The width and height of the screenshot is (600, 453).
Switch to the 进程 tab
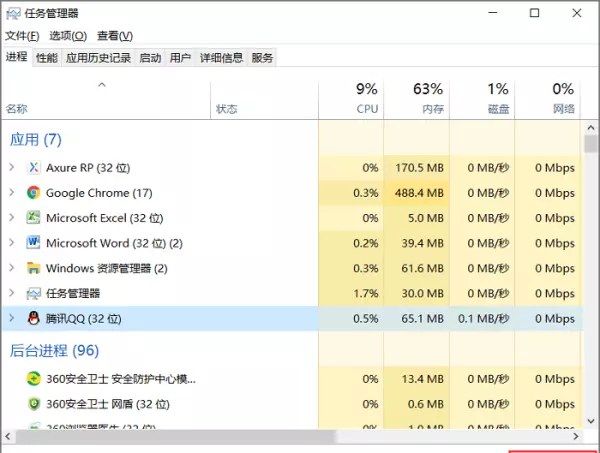(x=17, y=57)
